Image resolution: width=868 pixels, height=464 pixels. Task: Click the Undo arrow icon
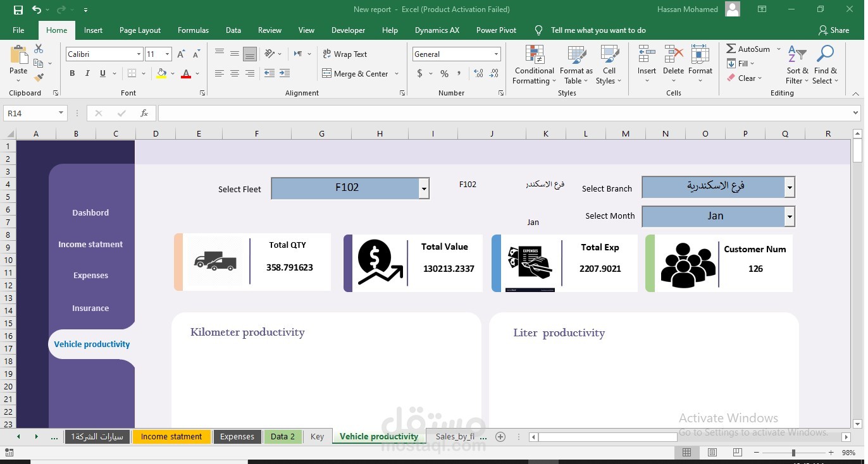(37, 9)
